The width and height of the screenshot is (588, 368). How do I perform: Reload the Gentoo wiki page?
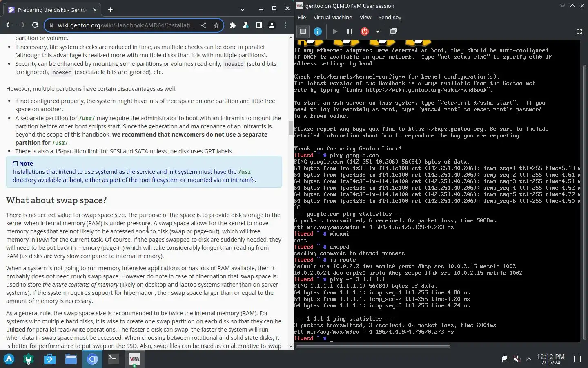[35, 25]
